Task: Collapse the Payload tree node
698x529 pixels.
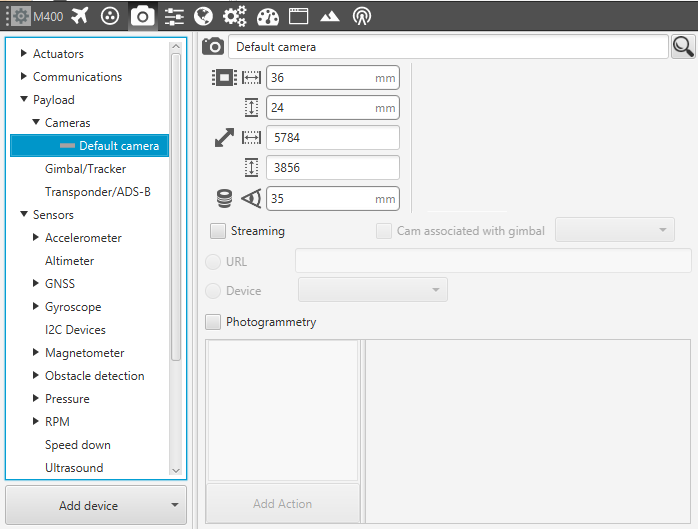Action: pyautogui.click(x=24, y=99)
